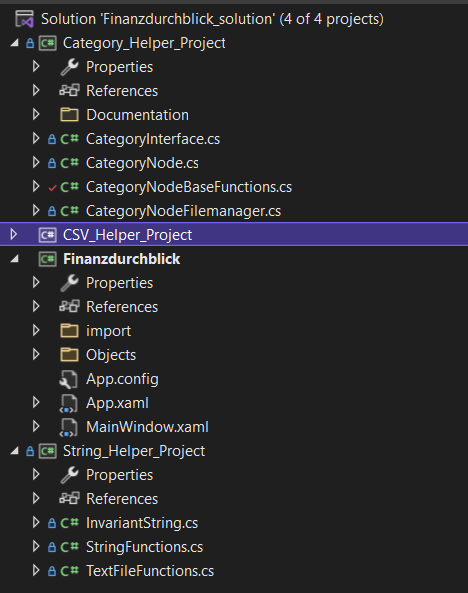Click the Documentation folder icon

point(69,115)
